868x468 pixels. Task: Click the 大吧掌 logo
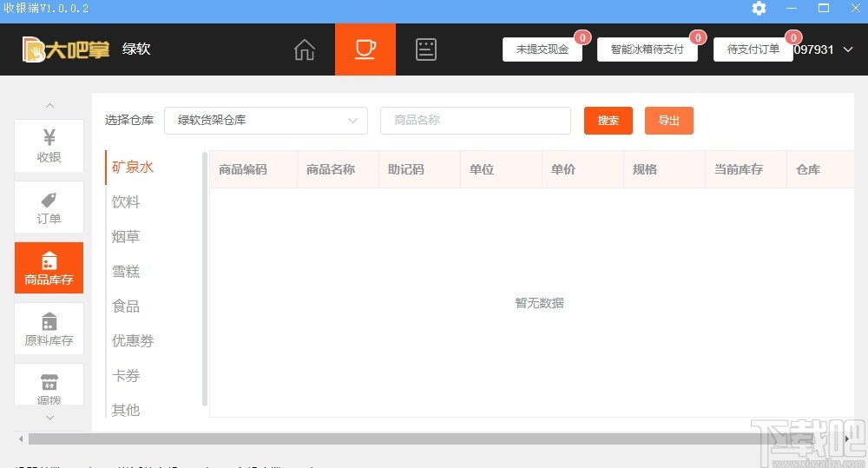[66, 49]
